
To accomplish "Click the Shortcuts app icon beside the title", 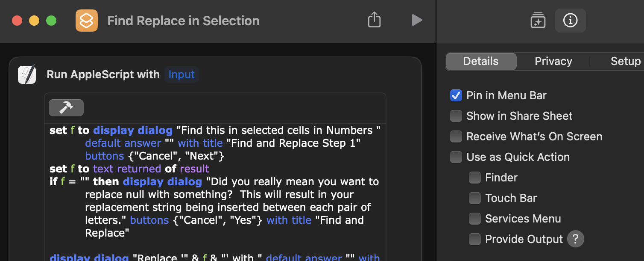I will (x=87, y=21).
